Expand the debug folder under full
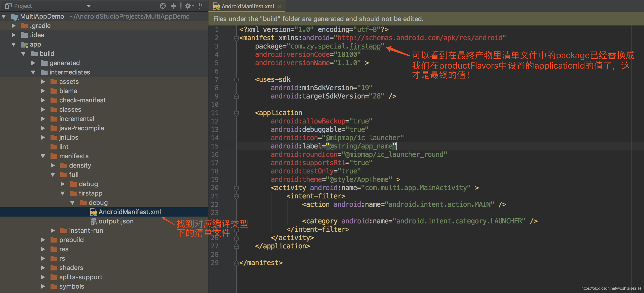Viewport: 644px width, 293px height. [x=63, y=184]
